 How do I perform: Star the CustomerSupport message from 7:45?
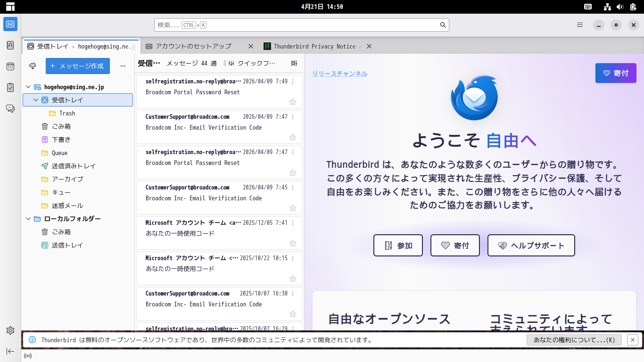[293, 208]
